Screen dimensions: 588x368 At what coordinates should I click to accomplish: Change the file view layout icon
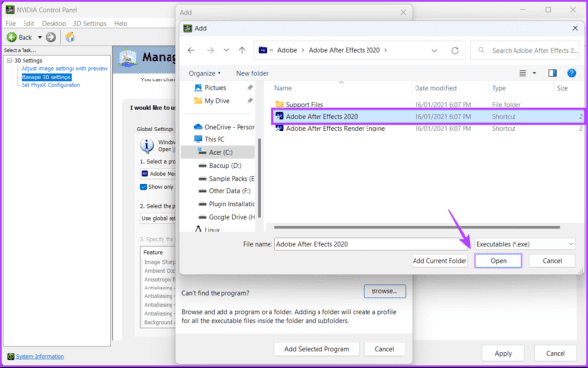click(522, 73)
